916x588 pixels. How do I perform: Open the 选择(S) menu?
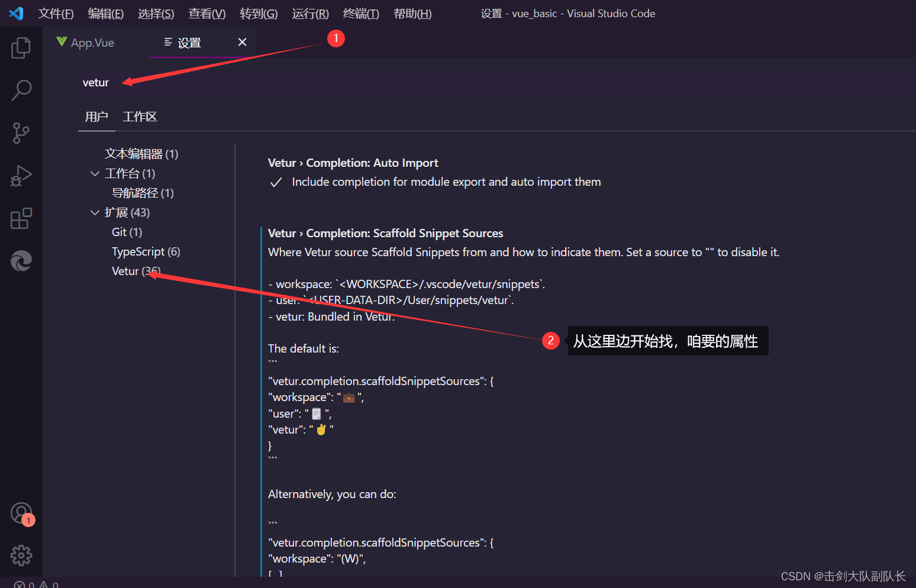[x=156, y=14]
